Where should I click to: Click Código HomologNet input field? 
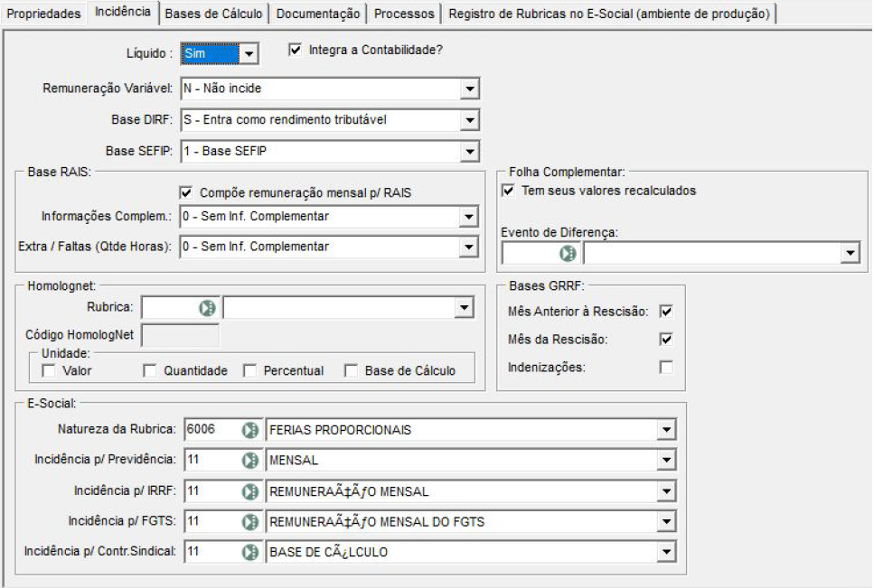pyautogui.click(x=180, y=335)
